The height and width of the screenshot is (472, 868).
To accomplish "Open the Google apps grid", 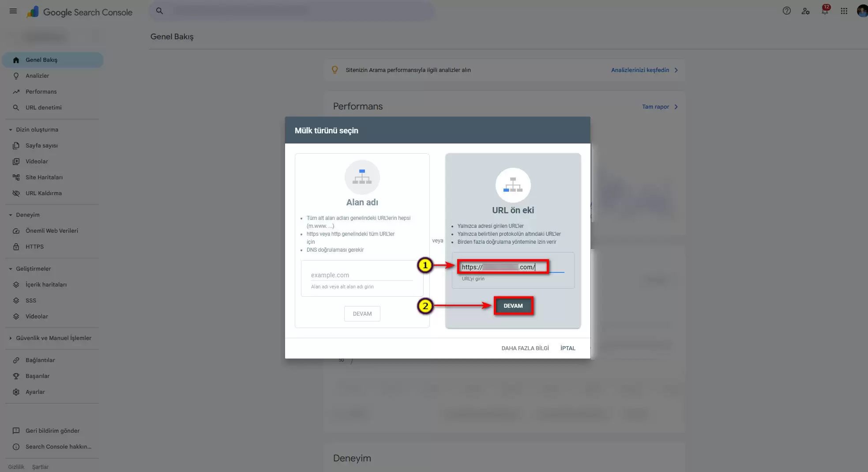I will tap(844, 11).
